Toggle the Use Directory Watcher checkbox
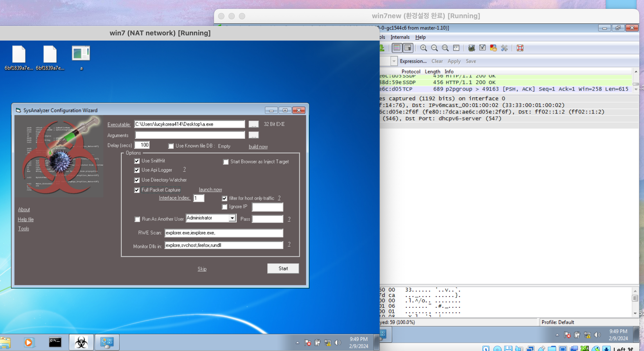This screenshot has height=351, width=644. [x=137, y=180]
